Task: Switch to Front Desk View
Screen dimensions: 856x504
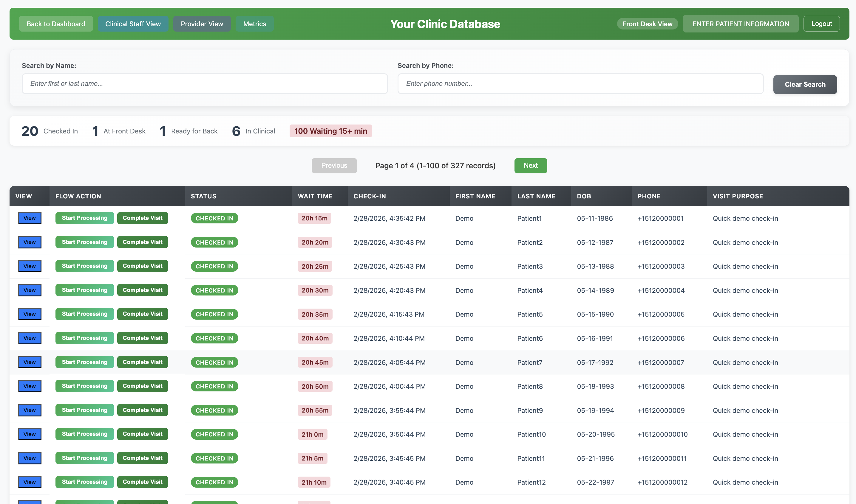Action: (647, 24)
